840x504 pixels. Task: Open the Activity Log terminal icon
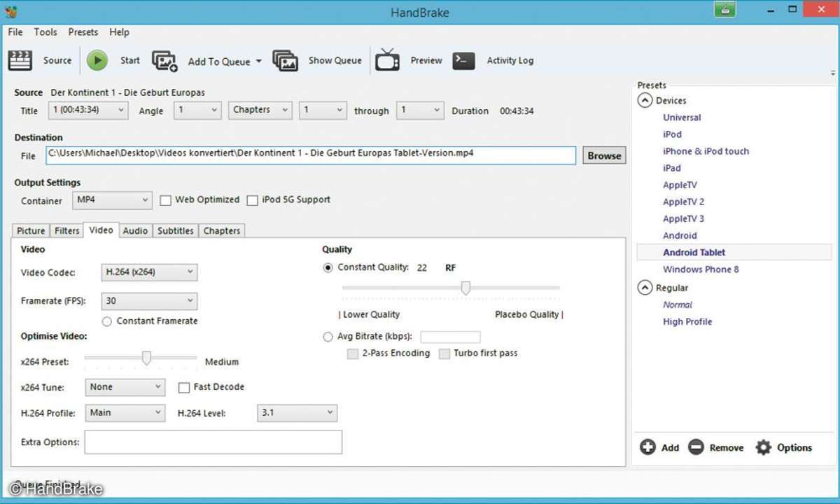click(464, 61)
